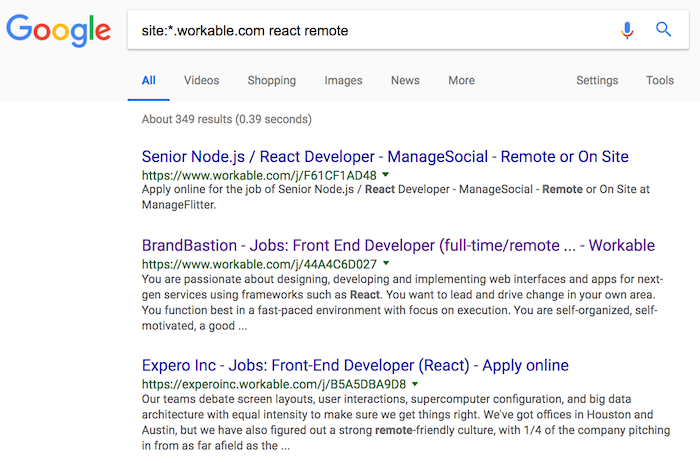Click the blue magnifying glass search icon
700x463 pixels.
point(663,29)
